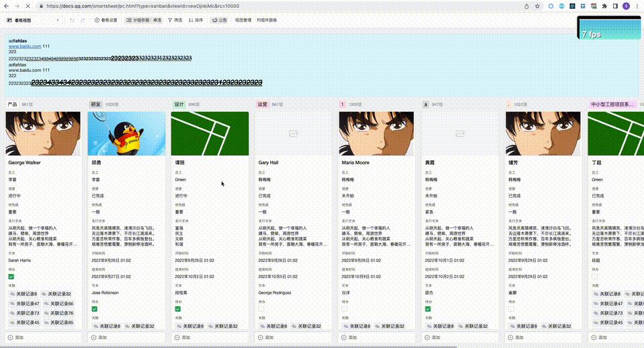
Task: Check the 待办 checkbox on 锺芳 card
Action: point(512,309)
